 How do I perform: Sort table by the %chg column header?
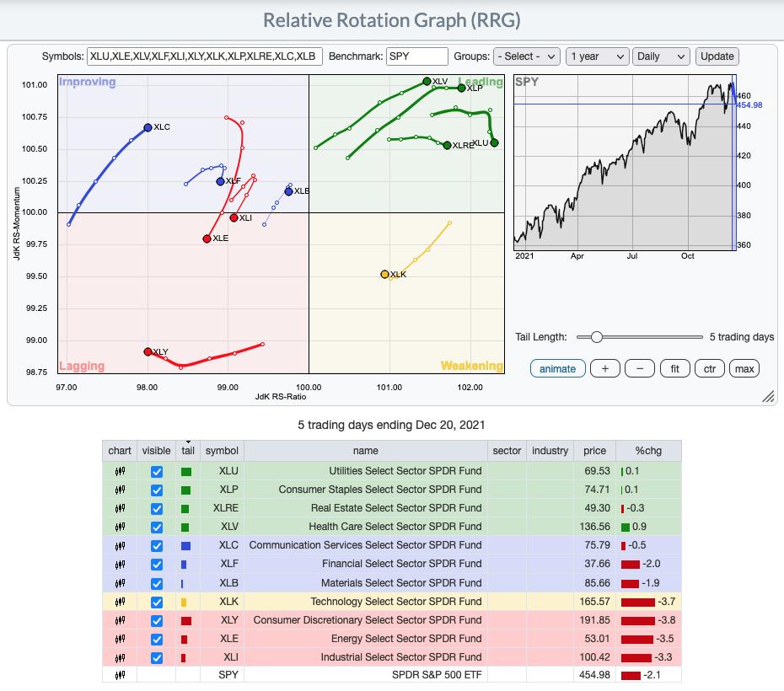(648, 451)
